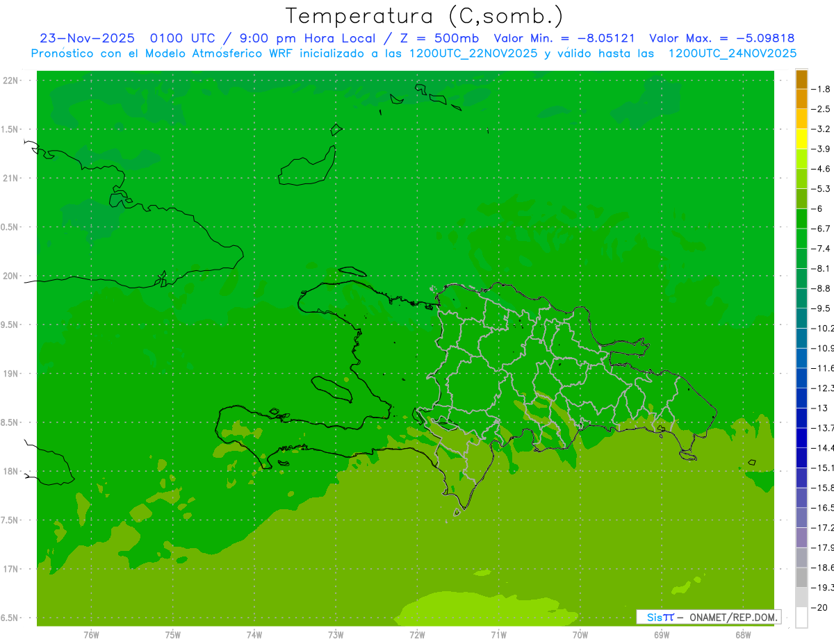Pick the green swatch between -6 and -6.7
Viewport: 834px width, 644px height.
[801, 219]
